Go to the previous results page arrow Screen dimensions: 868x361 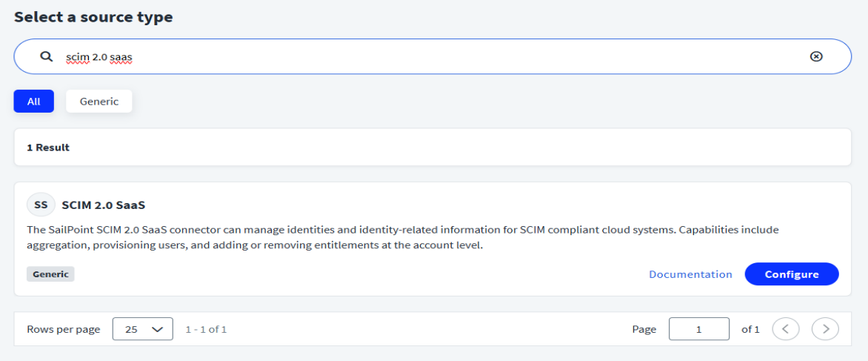pyautogui.click(x=786, y=329)
